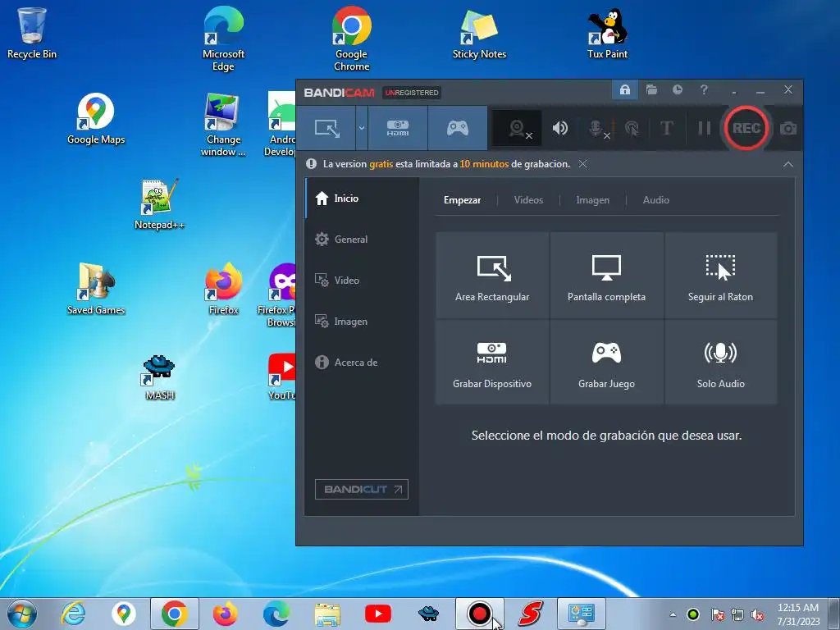Open MASH hat icon from taskbar
Screen dimensions: 840x630
tap(428, 614)
